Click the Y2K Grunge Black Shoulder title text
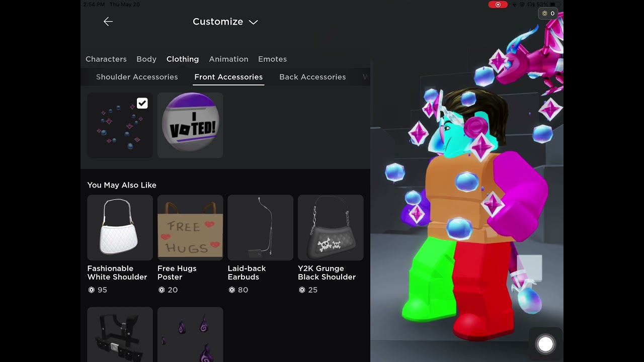The image size is (644, 362). click(x=327, y=273)
